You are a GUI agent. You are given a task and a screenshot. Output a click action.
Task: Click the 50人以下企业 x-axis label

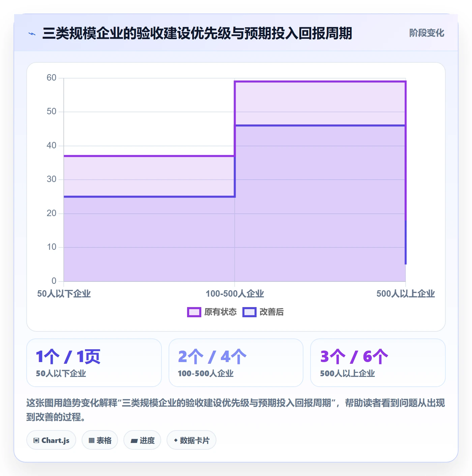click(x=64, y=294)
